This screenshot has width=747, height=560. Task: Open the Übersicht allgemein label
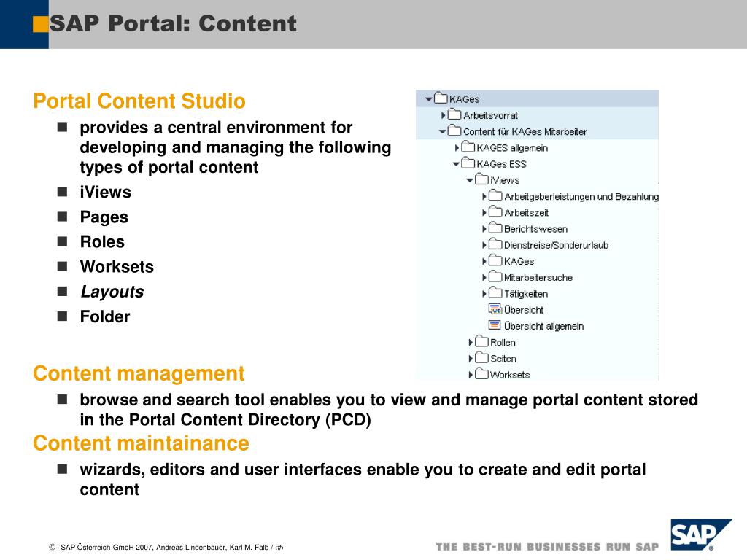tap(544, 326)
